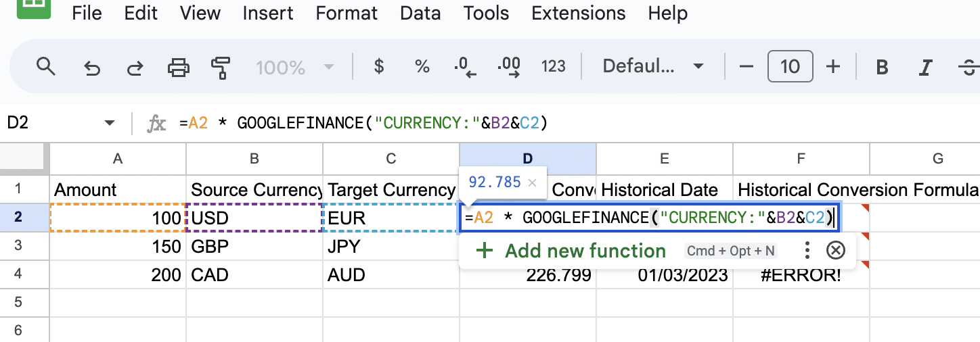Click the Undo arrow icon
Screen dimensions: 980x342
click(x=91, y=67)
